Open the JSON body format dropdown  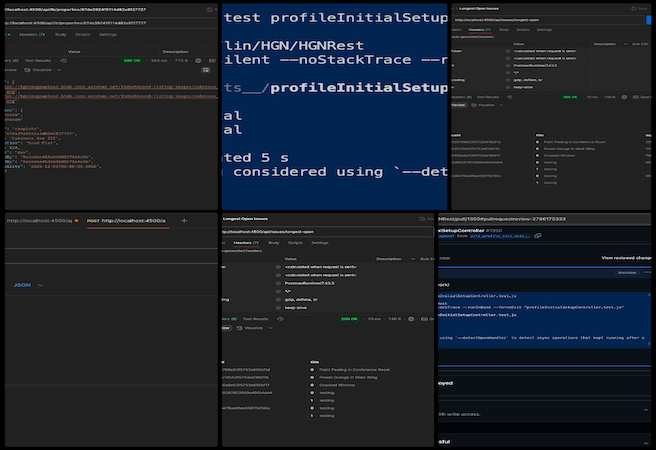pyautogui.click(x=28, y=285)
